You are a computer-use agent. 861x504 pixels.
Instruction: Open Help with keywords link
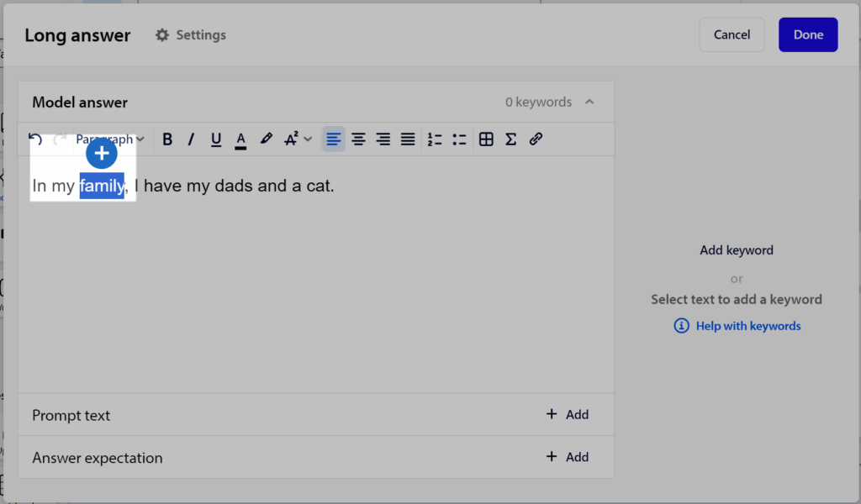click(747, 326)
